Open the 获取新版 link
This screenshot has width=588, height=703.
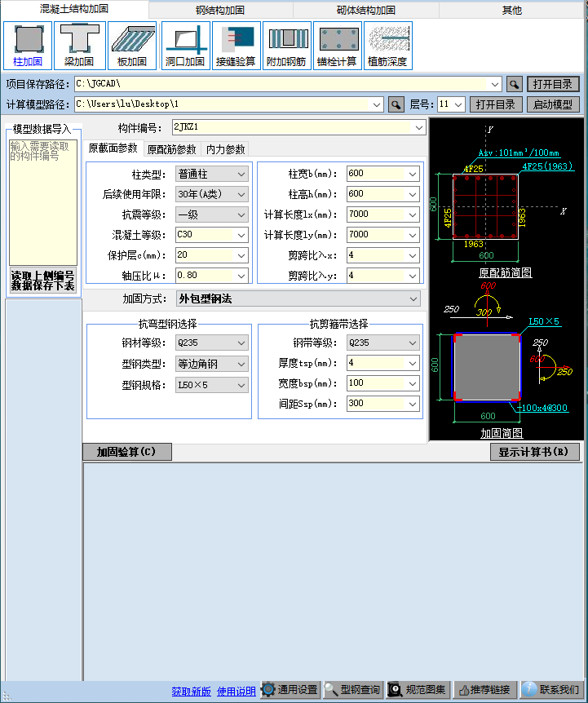(191, 691)
